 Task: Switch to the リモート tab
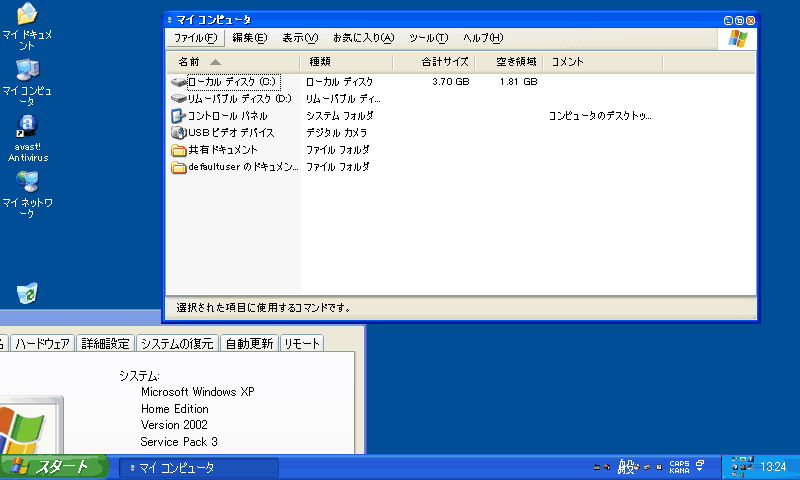tap(302, 343)
